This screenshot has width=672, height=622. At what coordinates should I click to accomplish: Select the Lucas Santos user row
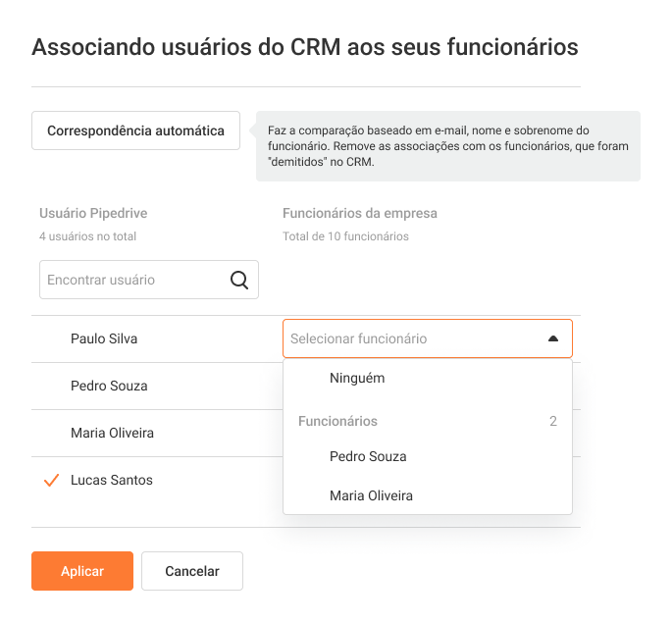[x=112, y=480]
